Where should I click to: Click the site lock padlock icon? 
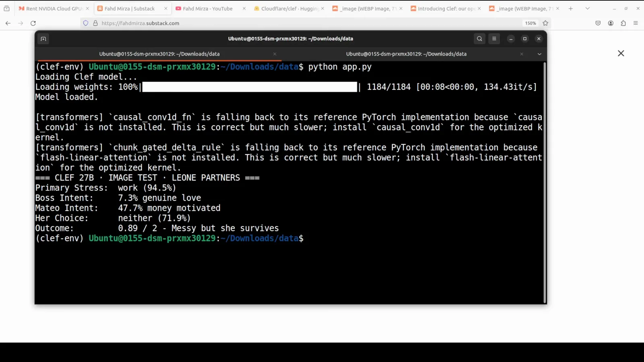coord(95,23)
